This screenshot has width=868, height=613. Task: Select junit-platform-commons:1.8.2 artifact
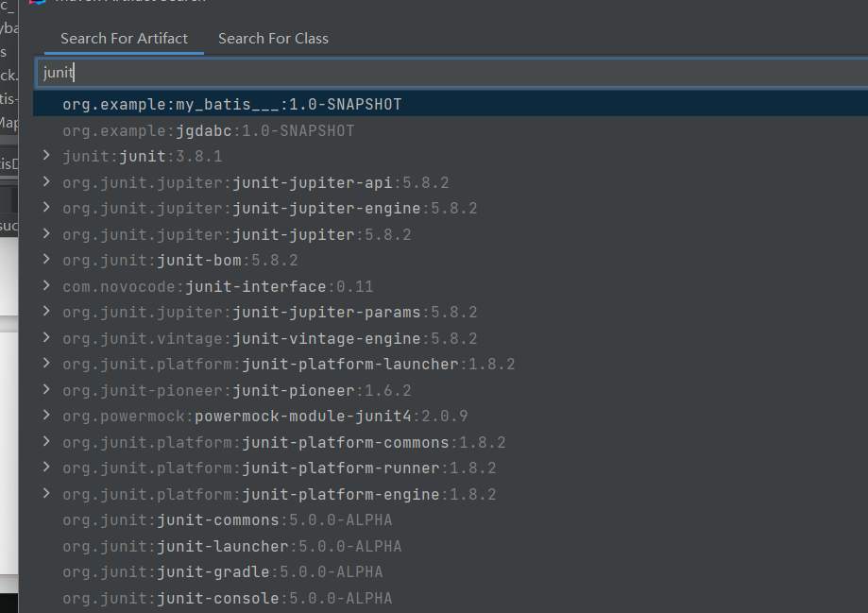point(284,443)
